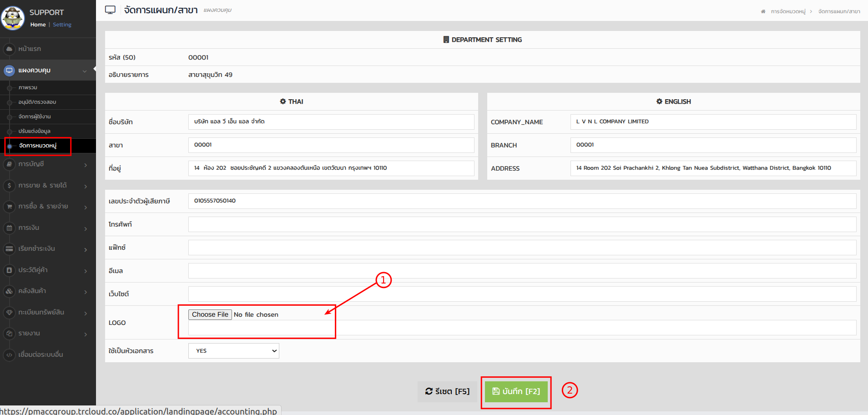Click Choose File for the logo

point(210,314)
